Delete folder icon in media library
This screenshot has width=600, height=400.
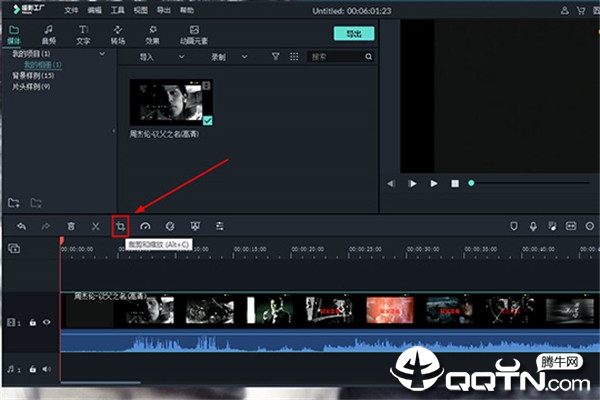[x=36, y=202]
